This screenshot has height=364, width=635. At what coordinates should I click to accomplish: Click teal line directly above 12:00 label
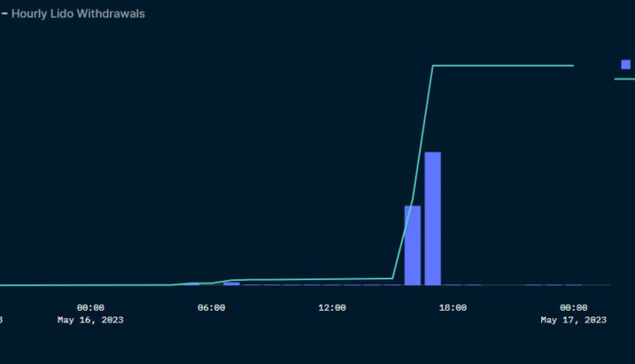point(332,279)
